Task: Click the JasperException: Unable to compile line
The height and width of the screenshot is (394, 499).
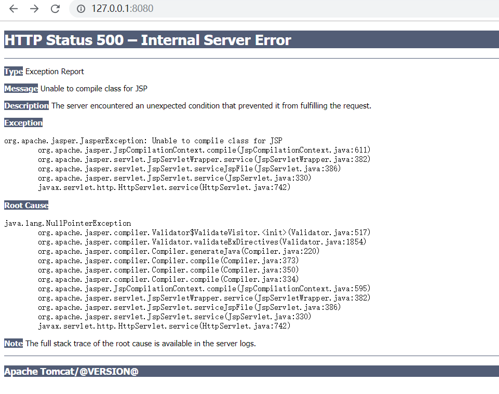Action: click(143, 141)
